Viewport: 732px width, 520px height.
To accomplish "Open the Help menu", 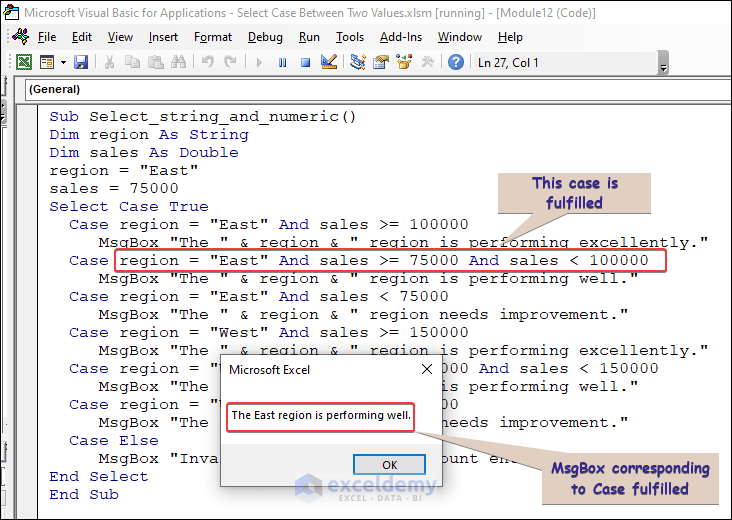I will coord(510,37).
